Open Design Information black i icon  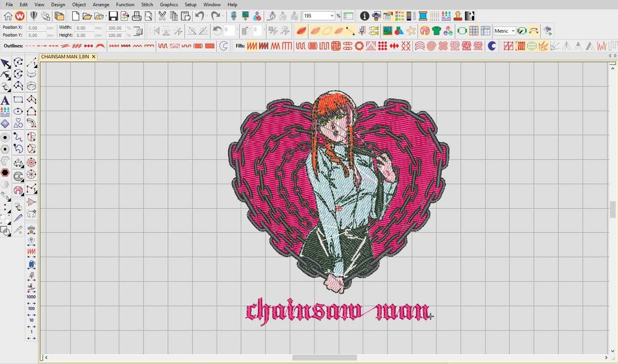(x=365, y=16)
